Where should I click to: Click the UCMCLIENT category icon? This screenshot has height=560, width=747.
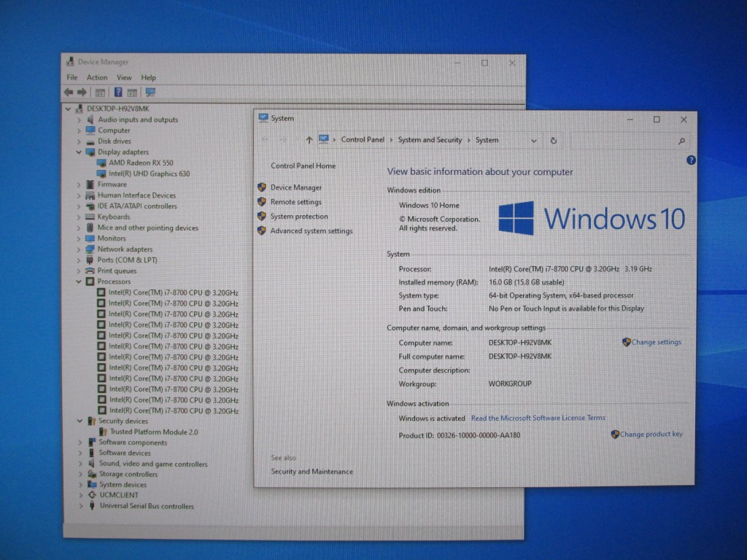[x=92, y=495]
